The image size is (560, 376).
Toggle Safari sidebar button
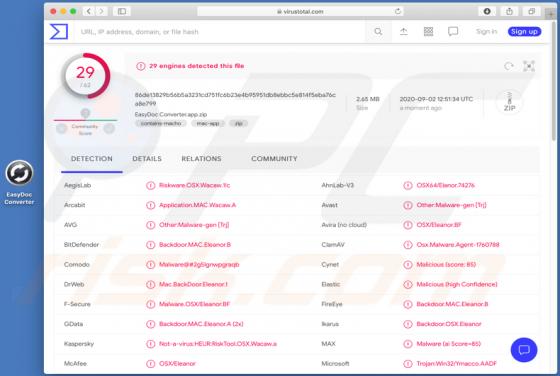pyautogui.click(x=122, y=11)
